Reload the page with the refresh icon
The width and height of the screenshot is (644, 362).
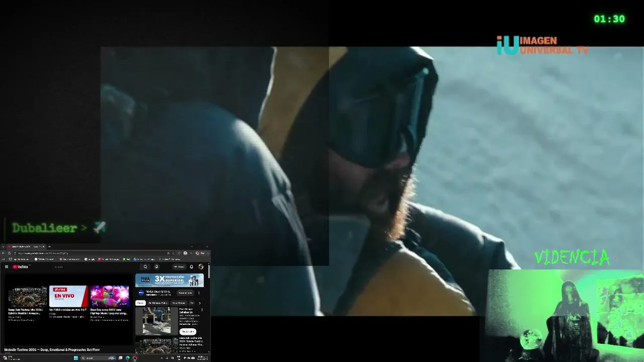coord(9,253)
